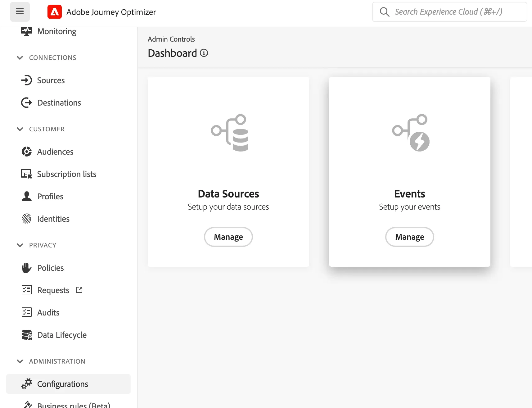
Task: Click the Audits checklist icon
Action: pos(27,312)
